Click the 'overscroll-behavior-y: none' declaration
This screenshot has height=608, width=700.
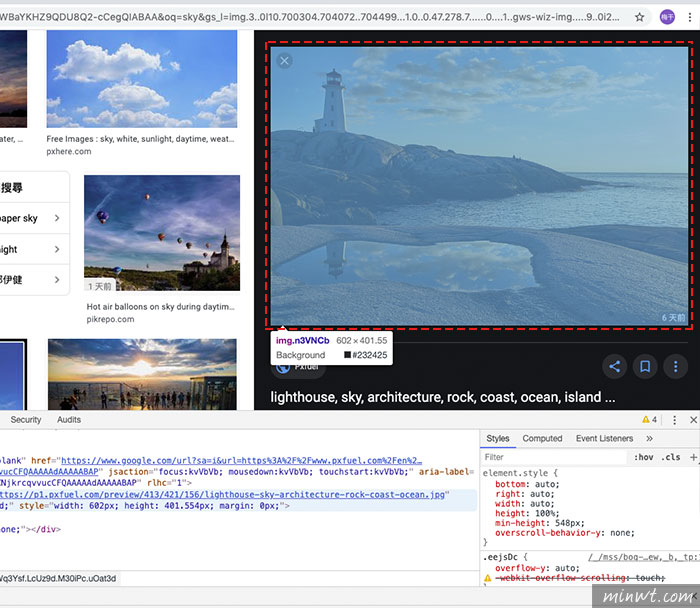[x=565, y=533]
